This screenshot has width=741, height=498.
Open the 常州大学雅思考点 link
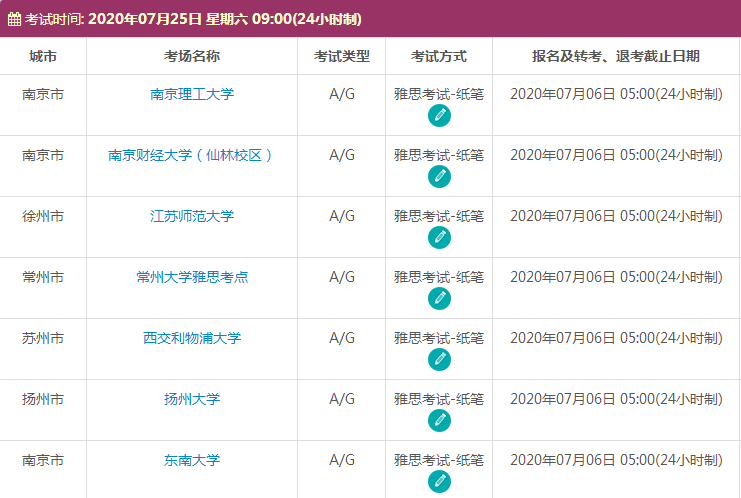(192, 277)
